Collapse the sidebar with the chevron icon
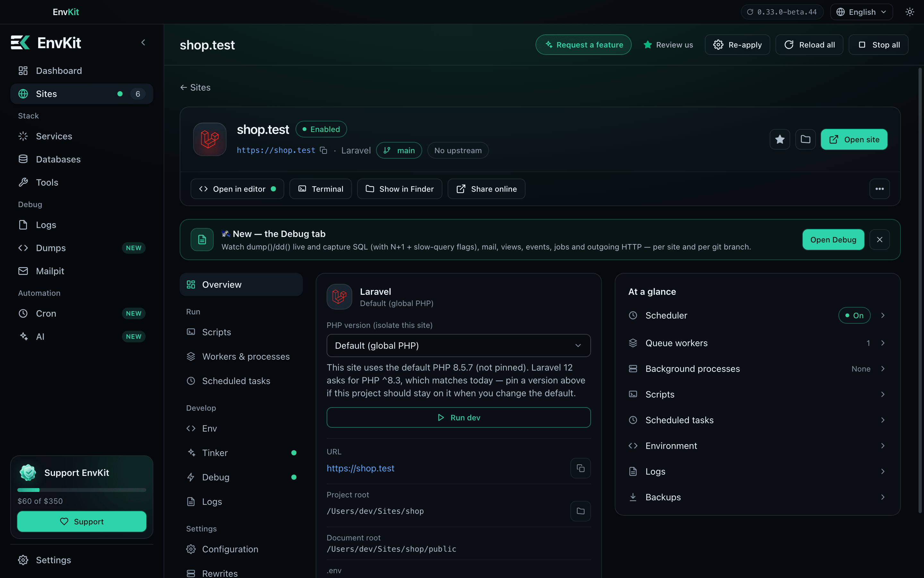 click(x=143, y=42)
